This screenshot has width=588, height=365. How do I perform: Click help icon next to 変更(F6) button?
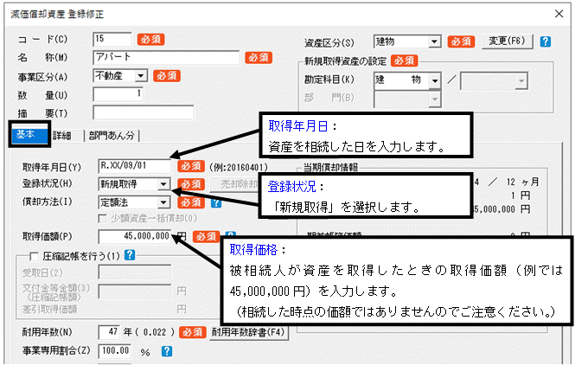point(546,41)
